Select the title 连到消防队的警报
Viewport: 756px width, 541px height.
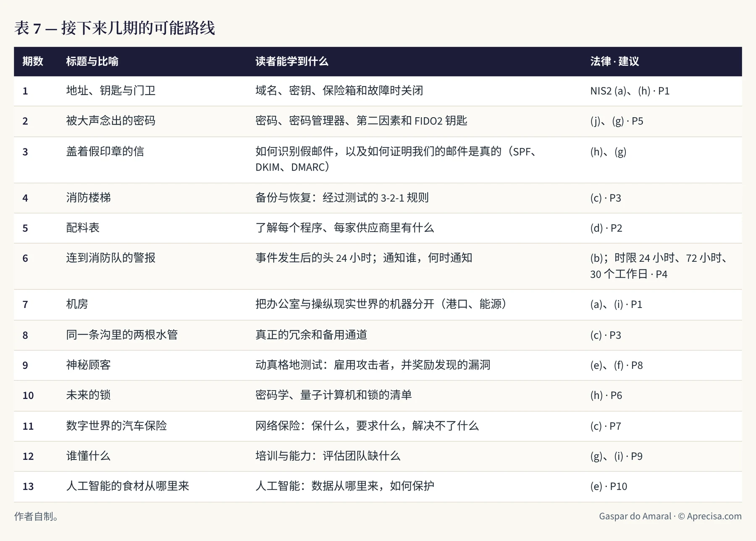[x=110, y=258]
